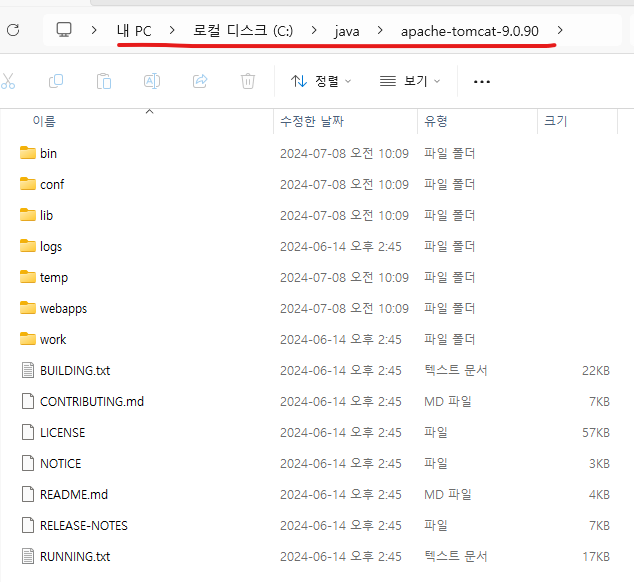Click the bin folder icon
The height and width of the screenshot is (582, 634).
pyautogui.click(x=28, y=153)
